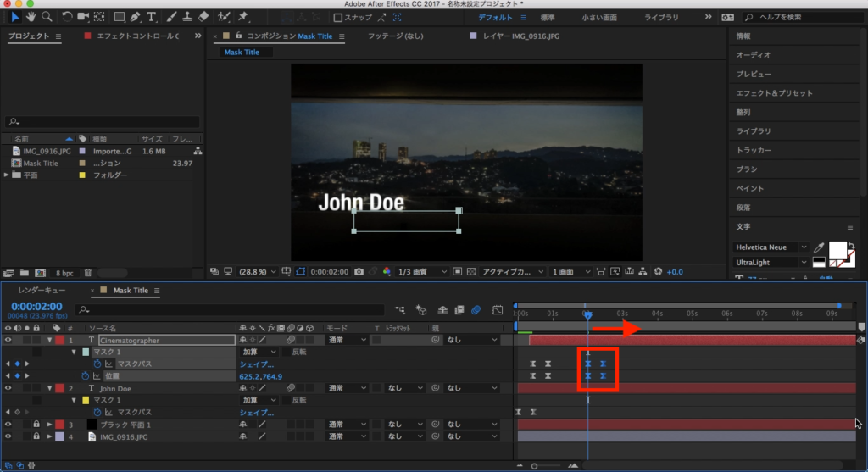Choose the Clone Stamp tool
Viewport: 868px width, 472px height.
[x=186, y=17]
